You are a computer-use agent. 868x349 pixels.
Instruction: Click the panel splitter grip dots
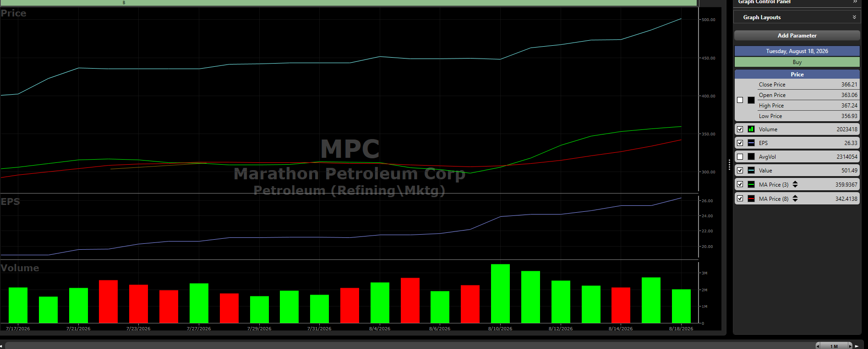(x=729, y=165)
